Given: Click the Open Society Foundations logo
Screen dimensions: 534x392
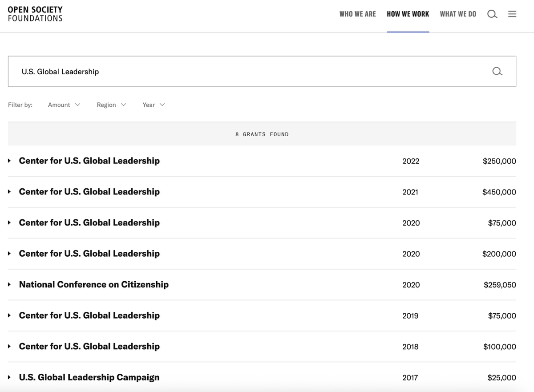Looking at the screenshot, I should 35,14.
